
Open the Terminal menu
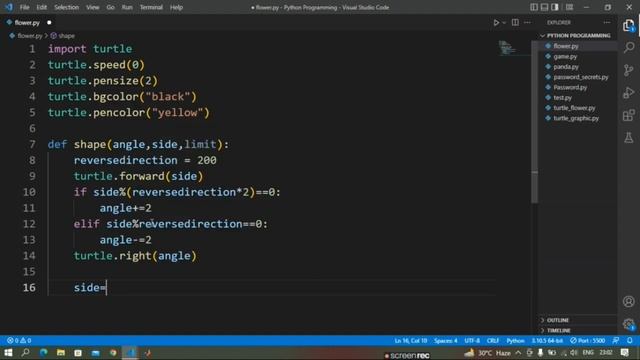tap(151, 7)
